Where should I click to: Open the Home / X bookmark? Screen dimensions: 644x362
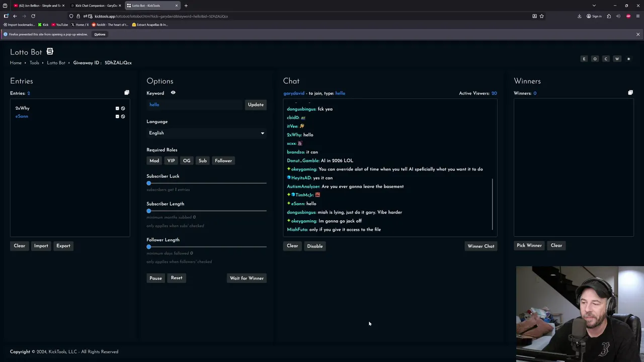79,25
